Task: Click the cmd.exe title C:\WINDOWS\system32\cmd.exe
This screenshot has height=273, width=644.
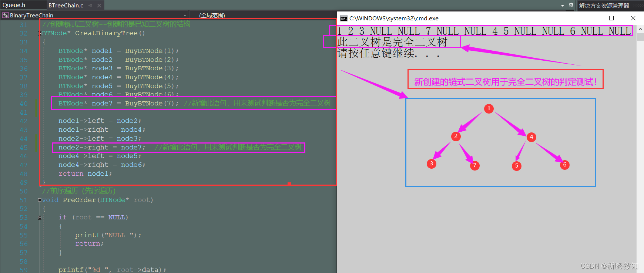Action: coord(394,18)
